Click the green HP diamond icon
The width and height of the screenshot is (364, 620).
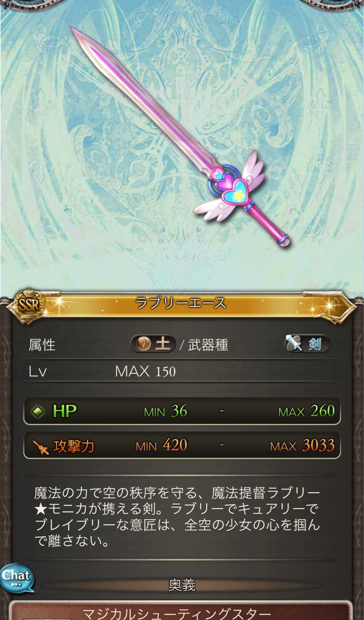point(38,412)
